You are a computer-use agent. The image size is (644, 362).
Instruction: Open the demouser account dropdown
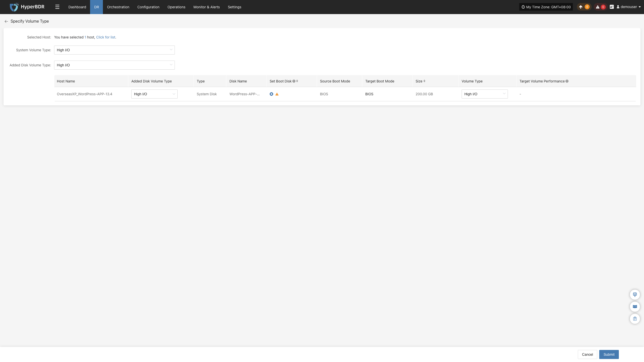tap(629, 7)
